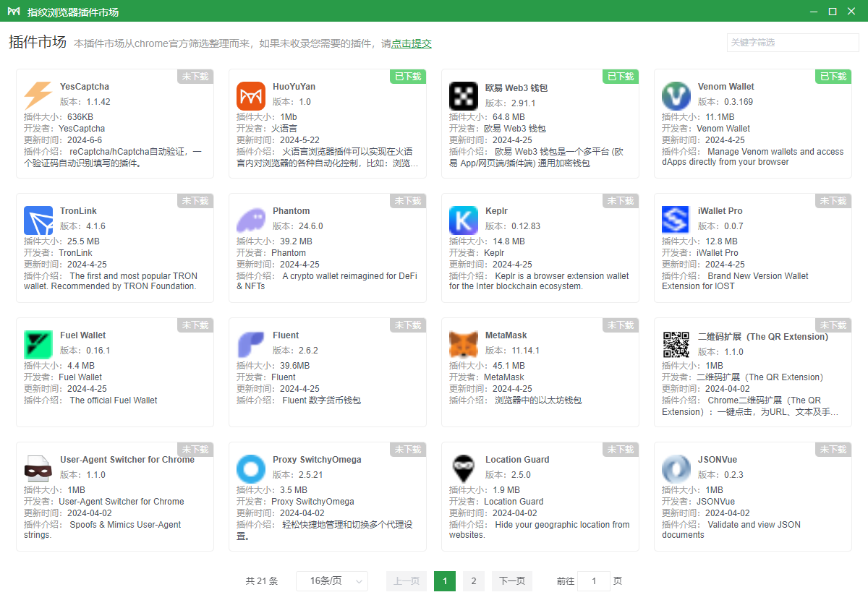Image resolution: width=868 pixels, height=600 pixels.
Task: Click 未下载 badge on JSONVue card
Action: coord(833,450)
